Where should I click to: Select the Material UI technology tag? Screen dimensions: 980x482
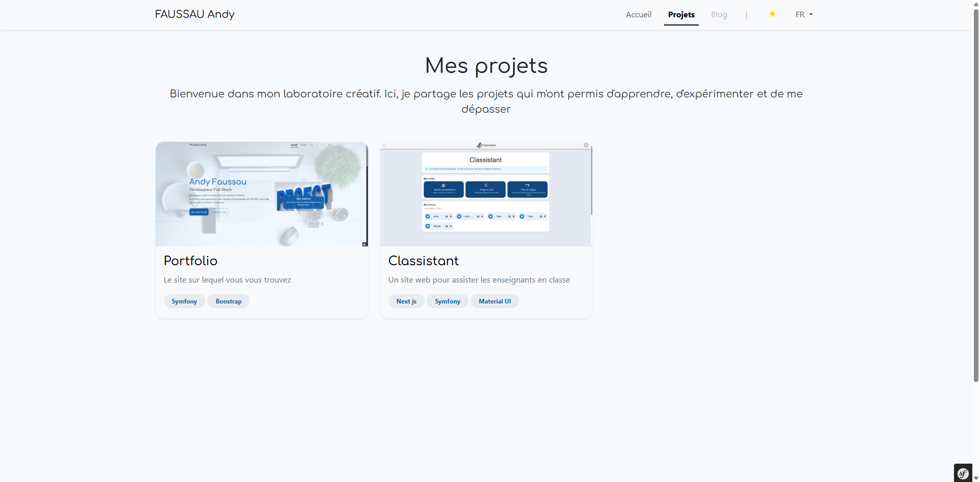tap(494, 301)
